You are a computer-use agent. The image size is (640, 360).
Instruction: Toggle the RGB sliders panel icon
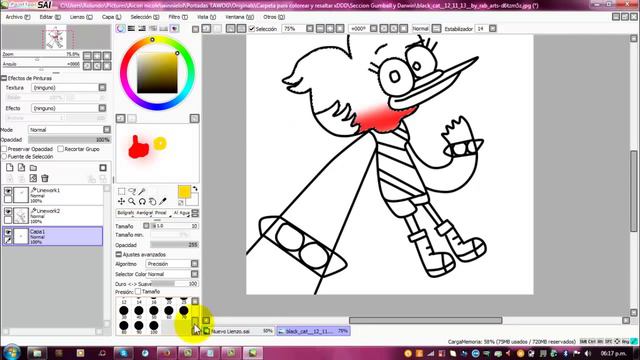131,29
